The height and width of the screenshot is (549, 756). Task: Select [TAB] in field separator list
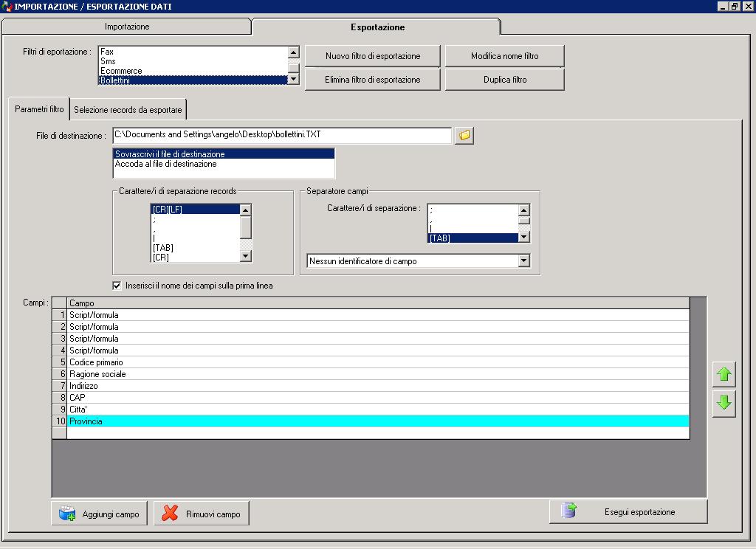coord(472,238)
